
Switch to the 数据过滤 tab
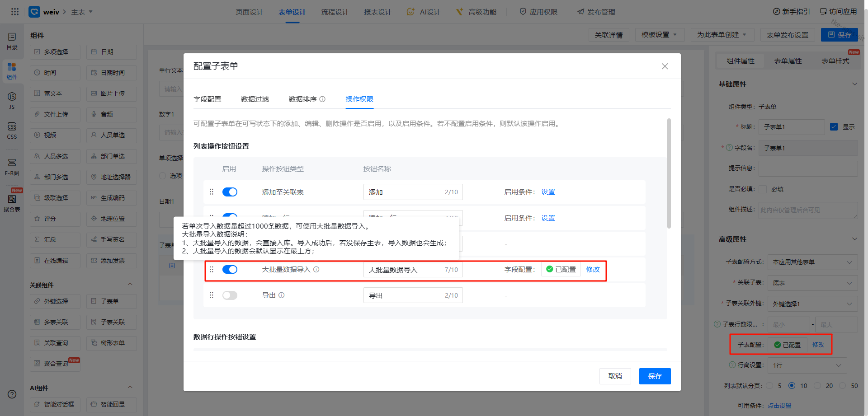pos(255,99)
